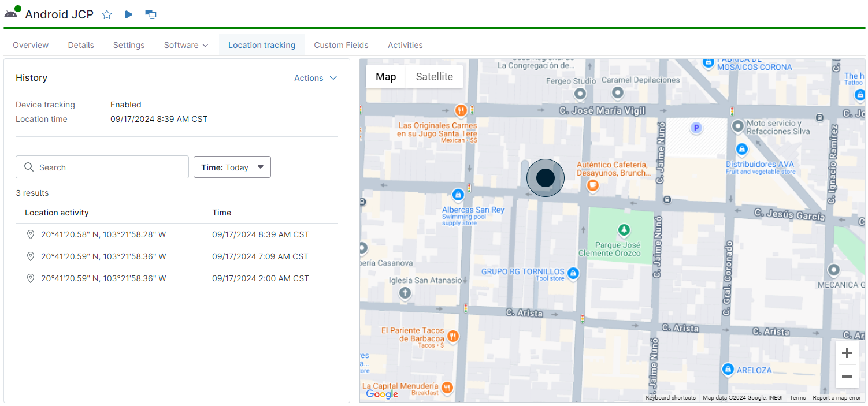Viewport: 868px width, 406px height.
Task: Switch the map to Satellite view
Action: pos(434,76)
